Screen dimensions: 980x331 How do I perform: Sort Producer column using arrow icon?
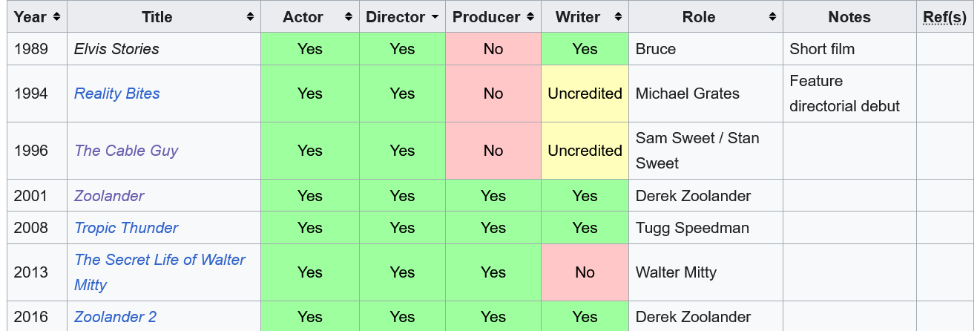coord(530,17)
